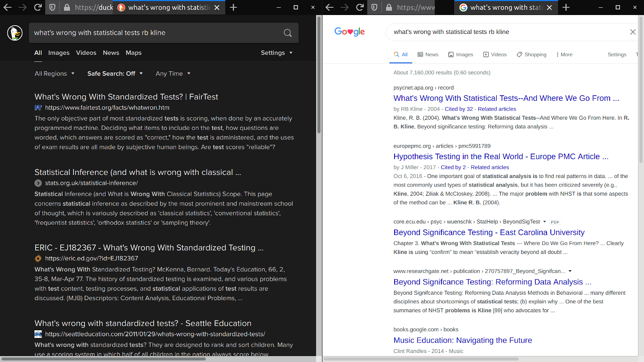Open DuckDuckGo Settings dropdown

pos(276,53)
